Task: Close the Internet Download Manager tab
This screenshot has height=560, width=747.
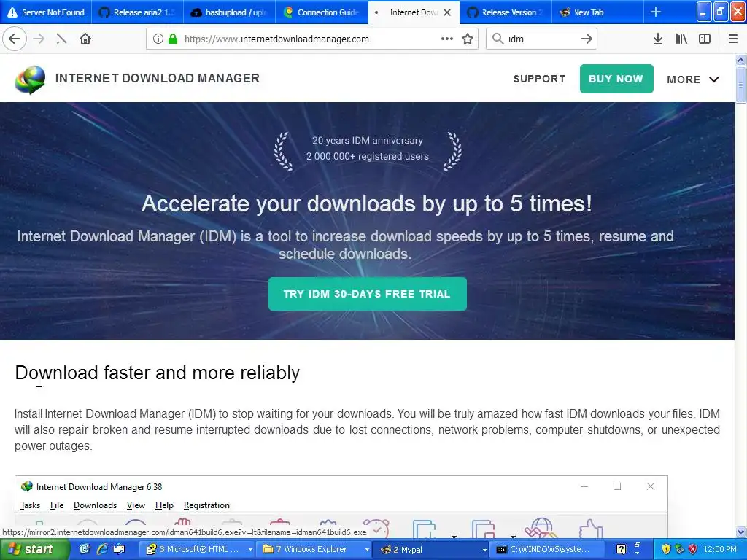Action: [447, 12]
